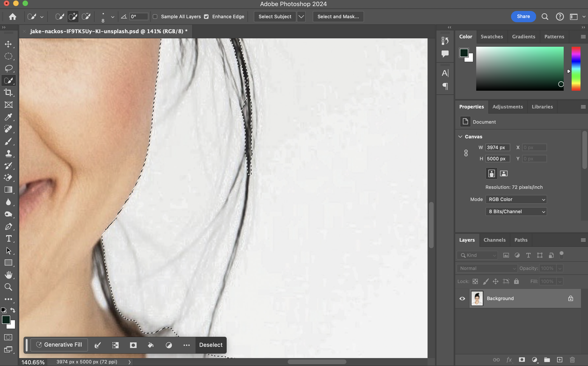
Task: Uncheck the Enhance Edge option
Action: pyautogui.click(x=206, y=17)
